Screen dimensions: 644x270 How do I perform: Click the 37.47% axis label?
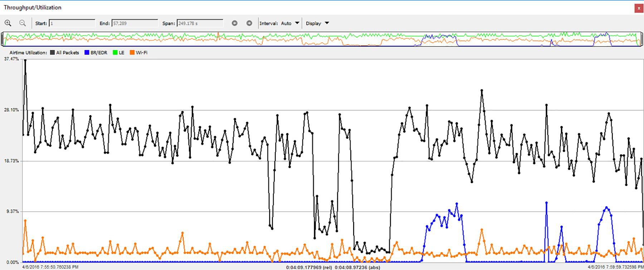click(11, 59)
